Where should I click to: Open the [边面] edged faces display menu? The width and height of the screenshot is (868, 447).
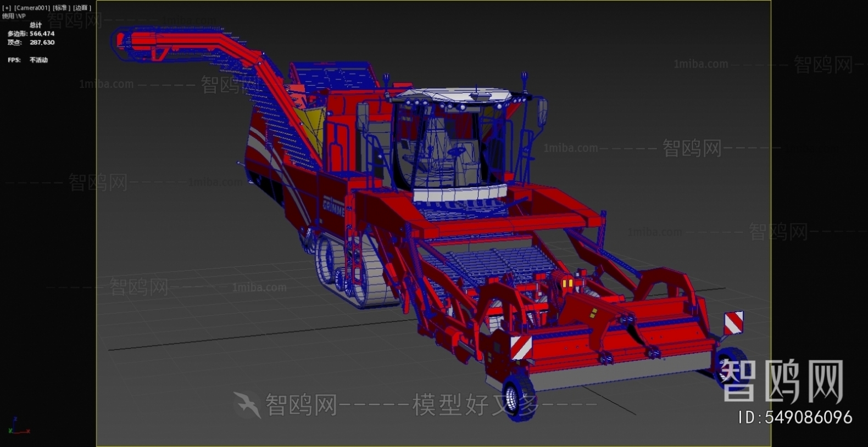coord(82,8)
